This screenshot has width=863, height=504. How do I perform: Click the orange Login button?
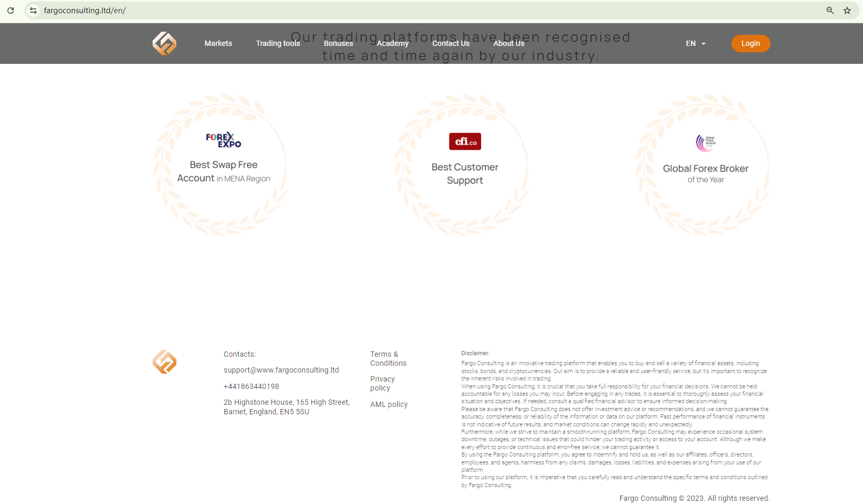click(751, 43)
